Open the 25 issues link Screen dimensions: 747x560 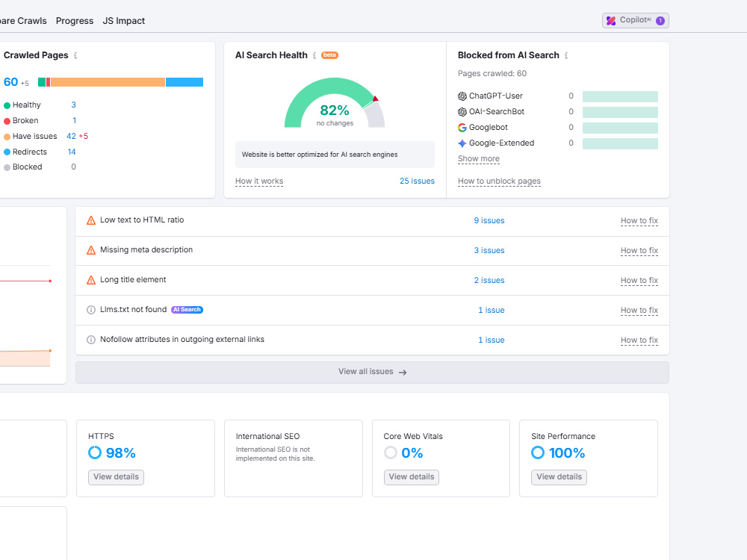coord(417,181)
